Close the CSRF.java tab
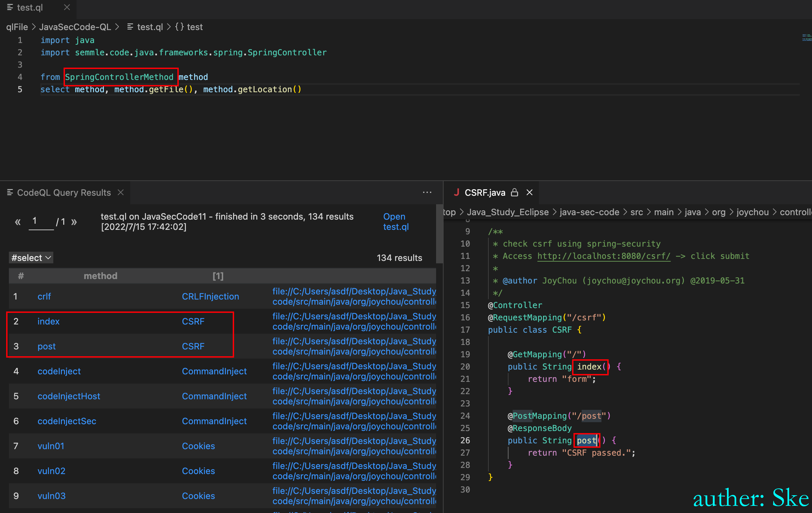This screenshot has height=513, width=812. (x=529, y=192)
